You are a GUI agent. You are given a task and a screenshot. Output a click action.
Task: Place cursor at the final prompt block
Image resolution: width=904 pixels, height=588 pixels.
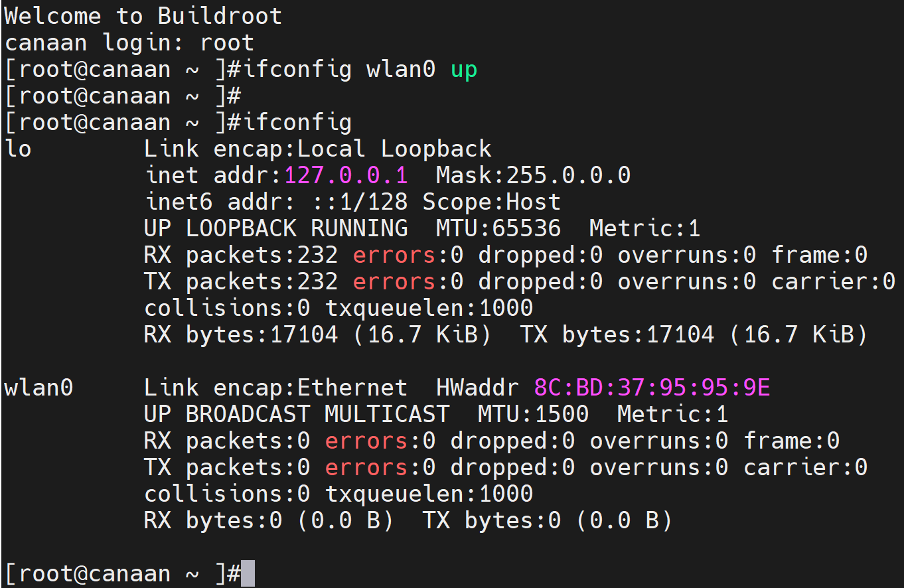click(248, 573)
